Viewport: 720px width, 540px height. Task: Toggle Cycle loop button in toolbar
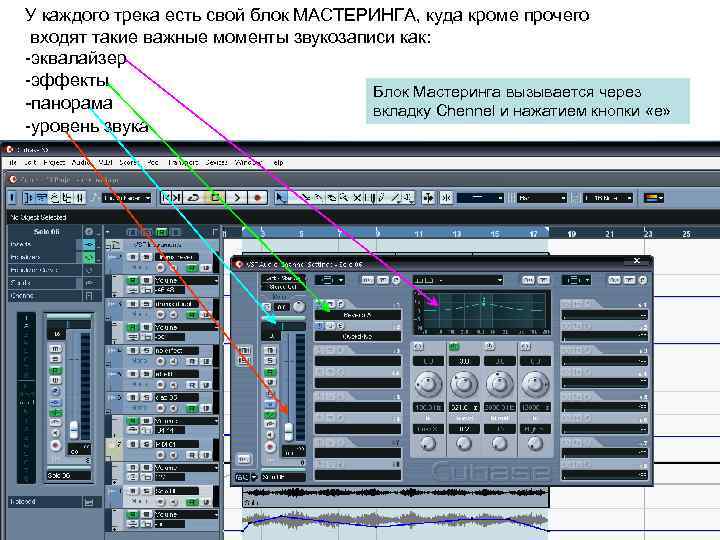click(193, 198)
